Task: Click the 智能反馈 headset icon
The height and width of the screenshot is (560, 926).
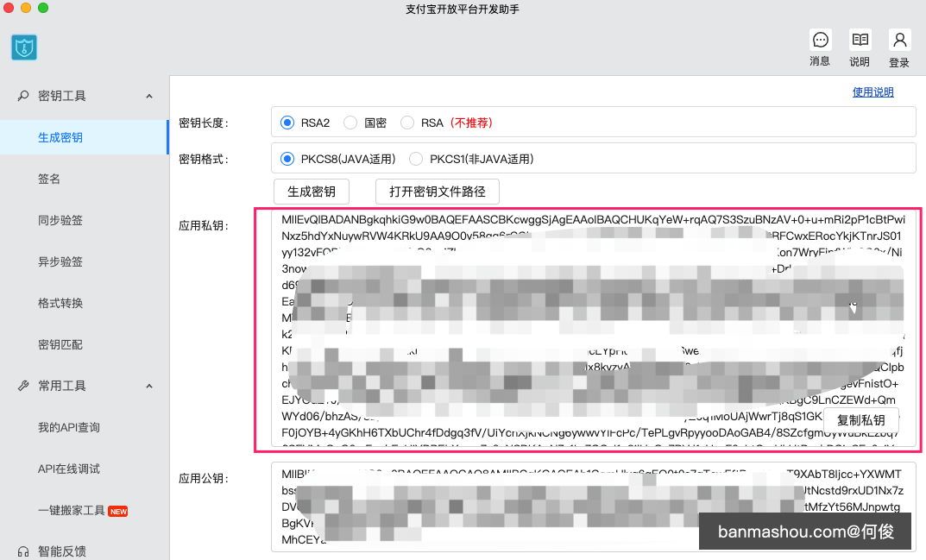Action: 23,551
